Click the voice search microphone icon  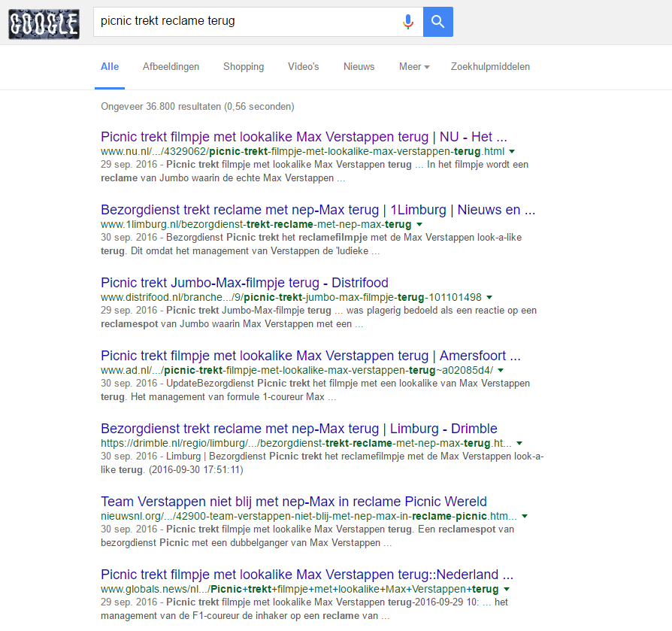[x=408, y=21]
